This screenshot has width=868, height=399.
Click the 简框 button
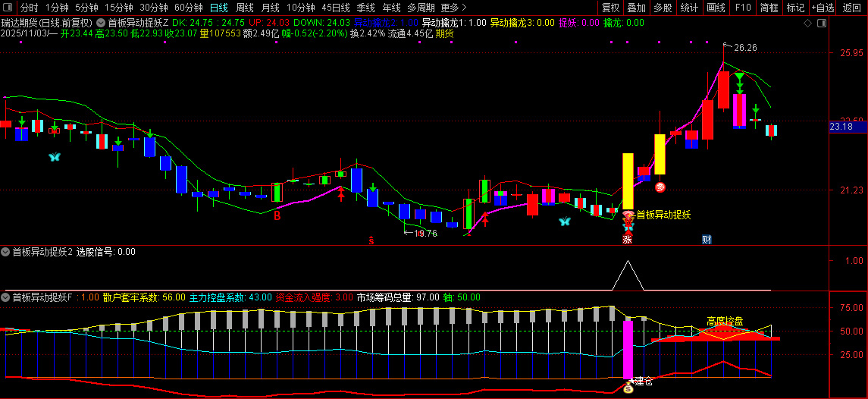(x=769, y=8)
